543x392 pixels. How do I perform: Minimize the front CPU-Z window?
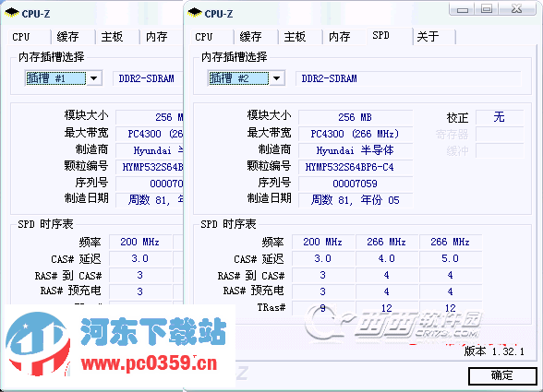pos(463,9)
